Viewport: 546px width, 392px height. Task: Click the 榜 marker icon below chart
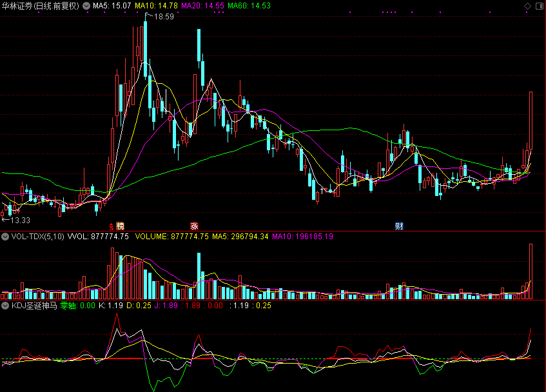pyautogui.click(x=120, y=226)
